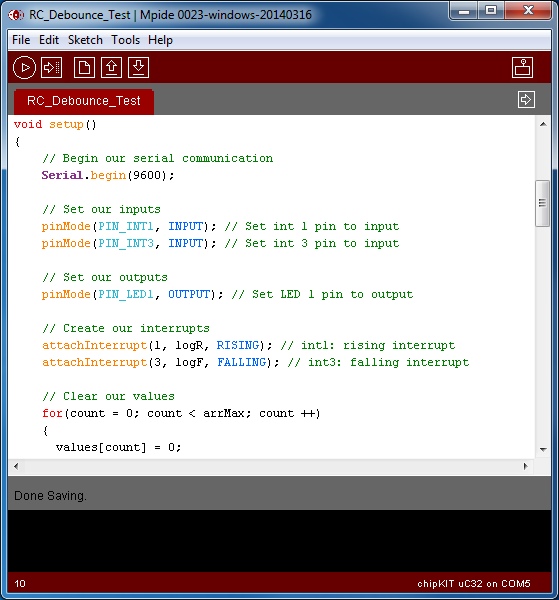Select the RC_Debounce_Test tab

tap(84, 101)
